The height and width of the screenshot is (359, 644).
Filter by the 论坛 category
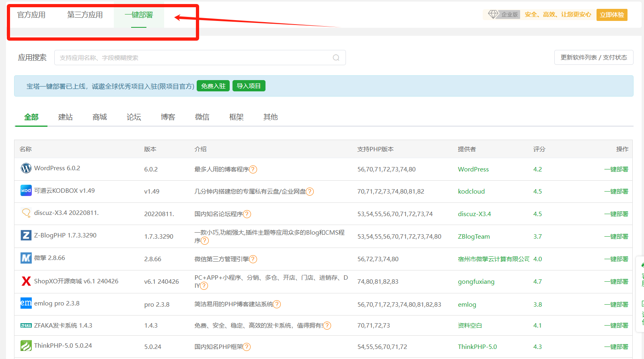tap(134, 117)
